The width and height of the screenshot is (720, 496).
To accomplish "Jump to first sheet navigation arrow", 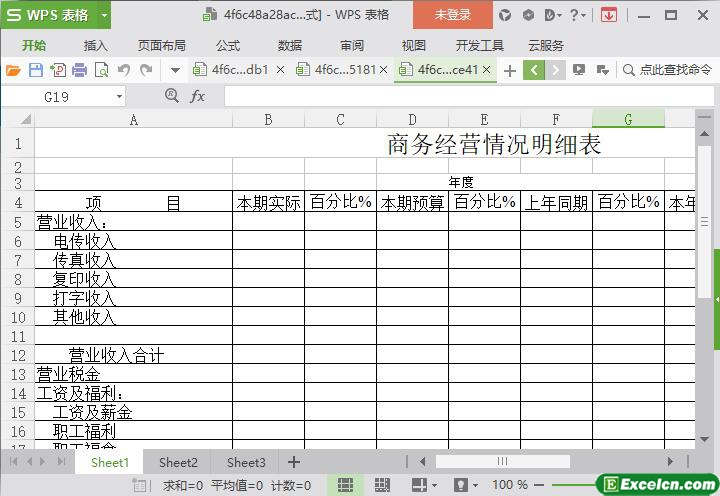I will (x=14, y=462).
